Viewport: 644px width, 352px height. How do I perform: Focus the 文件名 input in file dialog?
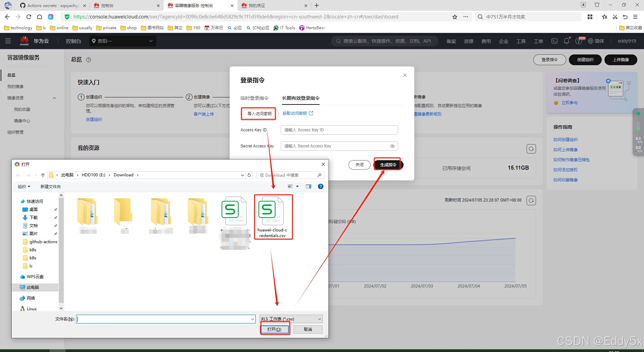click(166, 319)
